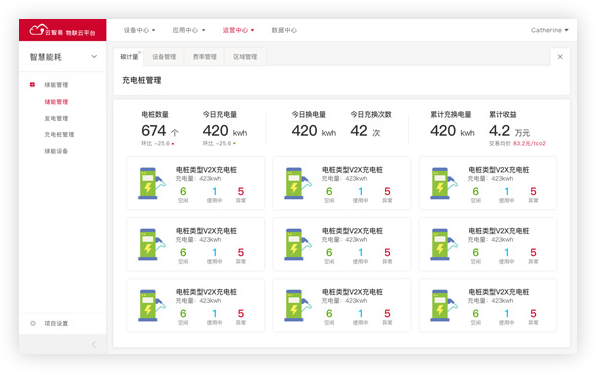Select 充电桩管理 in the sidebar
Image resolution: width=596 pixels, height=373 pixels.
tap(59, 135)
